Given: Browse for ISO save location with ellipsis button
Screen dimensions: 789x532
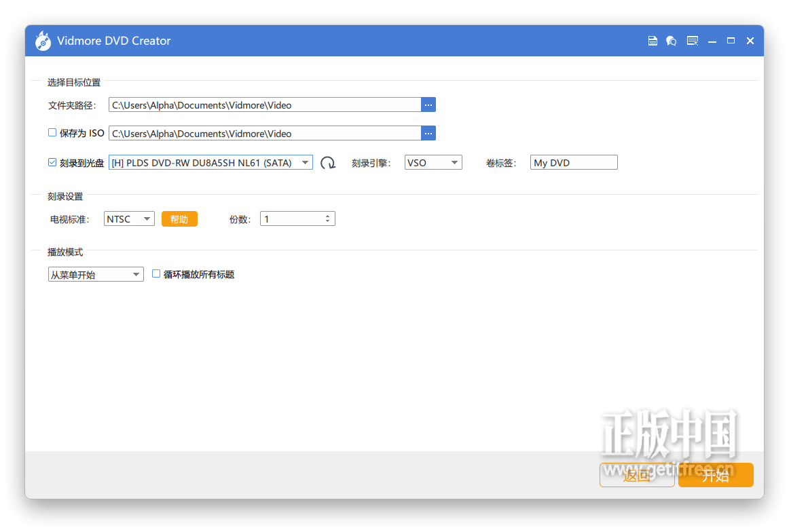Looking at the screenshot, I should pos(428,133).
